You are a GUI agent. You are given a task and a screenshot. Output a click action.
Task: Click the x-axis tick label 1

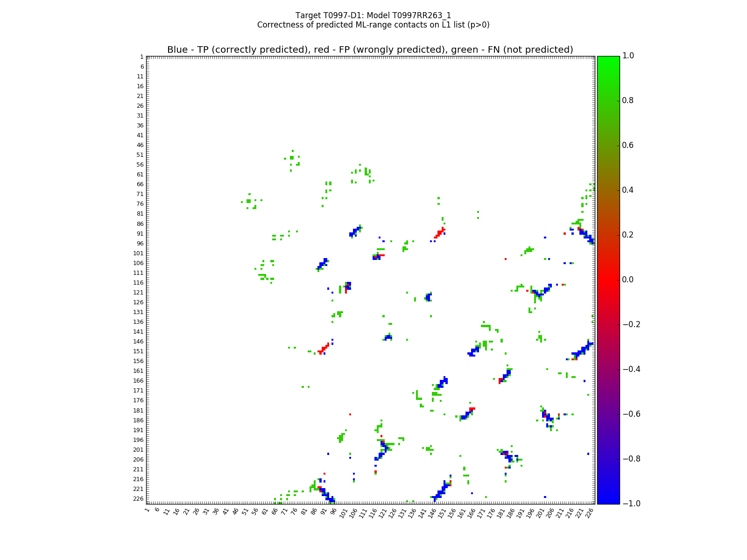click(148, 510)
